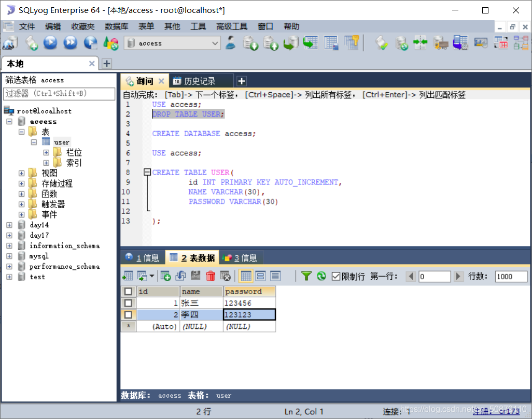Viewport: 532px width, 419px height.
Task: Click the execute and edit resultset icon
Action: coord(91,43)
